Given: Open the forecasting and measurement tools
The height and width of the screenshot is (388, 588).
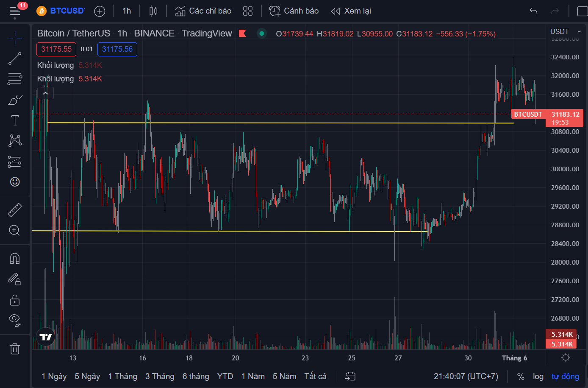Looking at the screenshot, I should [15, 162].
